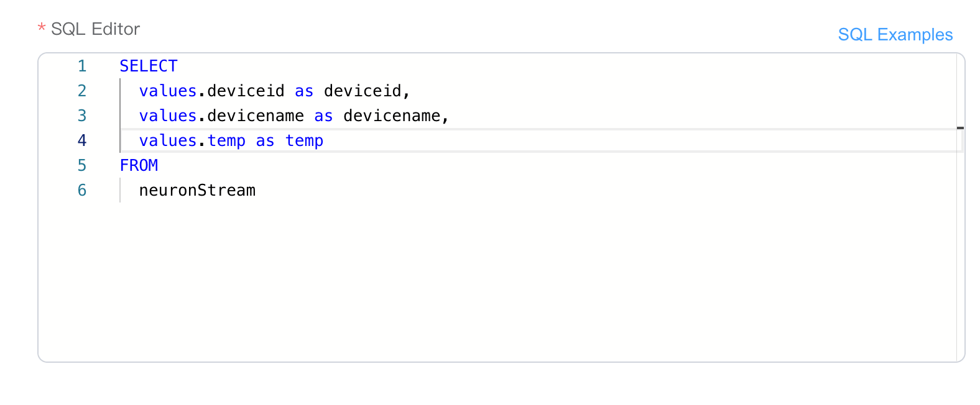Select the neuronStream table name
The image size is (980, 405).
click(x=197, y=190)
